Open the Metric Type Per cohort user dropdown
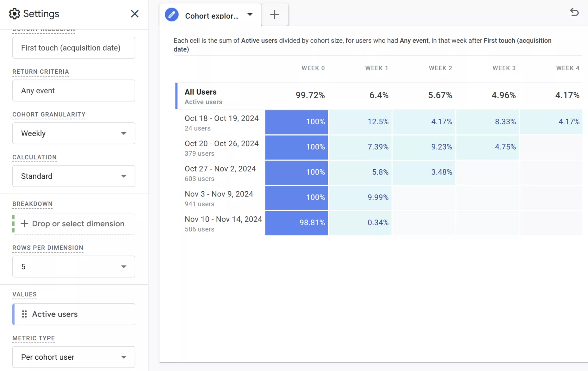Image resolution: width=588 pixels, height=371 pixels. click(74, 357)
